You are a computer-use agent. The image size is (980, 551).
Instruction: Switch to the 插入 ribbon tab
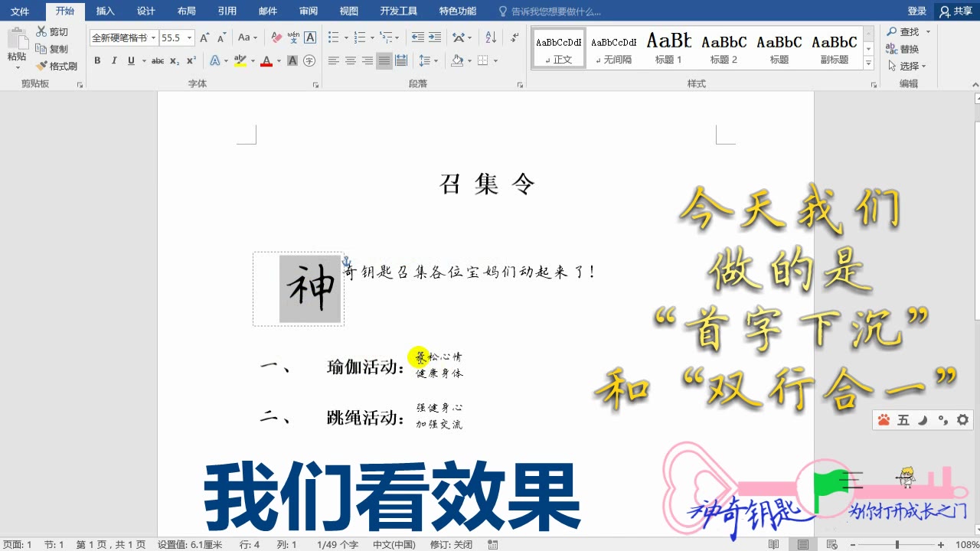click(105, 11)
